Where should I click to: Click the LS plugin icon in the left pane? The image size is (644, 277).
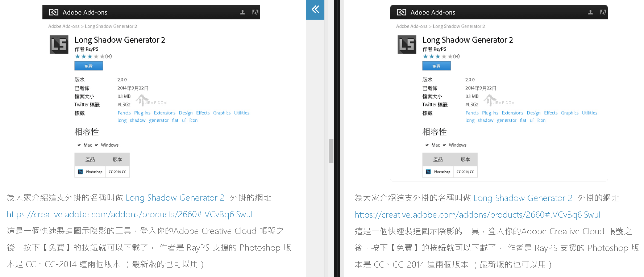(59, 45)
